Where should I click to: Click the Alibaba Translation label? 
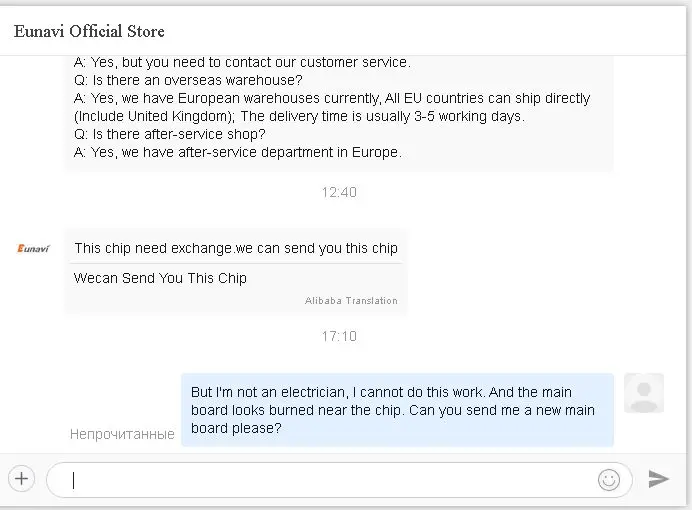351,301
